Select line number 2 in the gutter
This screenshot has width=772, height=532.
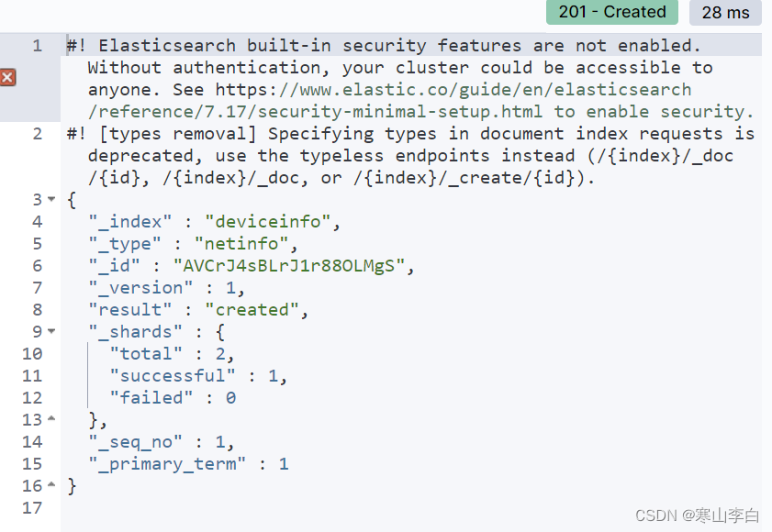[37, 134]
